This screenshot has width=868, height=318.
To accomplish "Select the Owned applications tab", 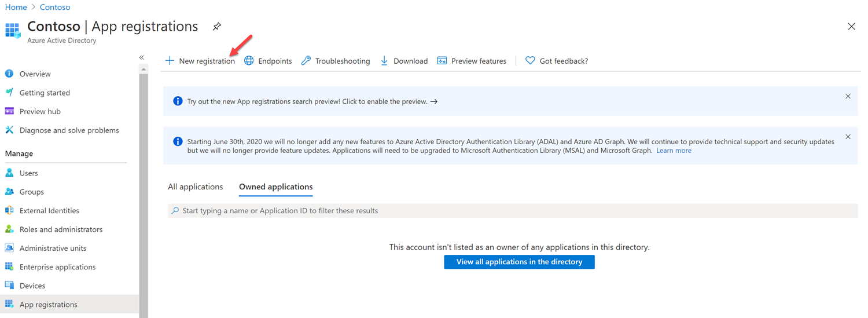I will point(275,187).
